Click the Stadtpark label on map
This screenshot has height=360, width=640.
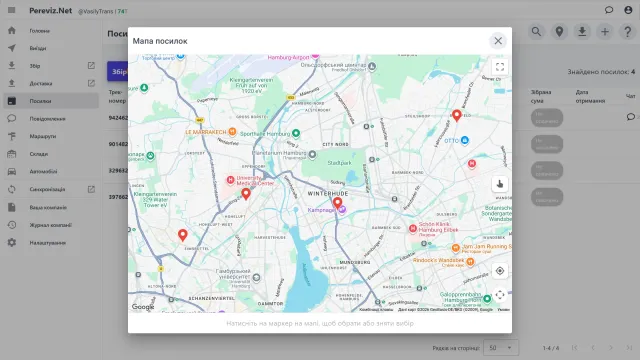pos(339,163)
